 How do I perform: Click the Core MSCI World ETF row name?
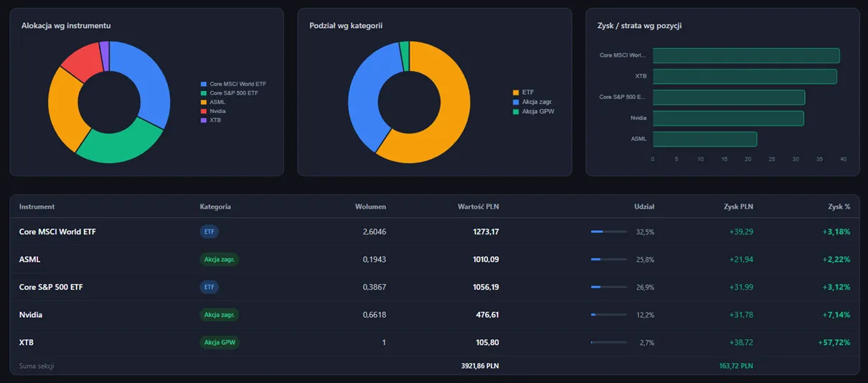(57, 232)
